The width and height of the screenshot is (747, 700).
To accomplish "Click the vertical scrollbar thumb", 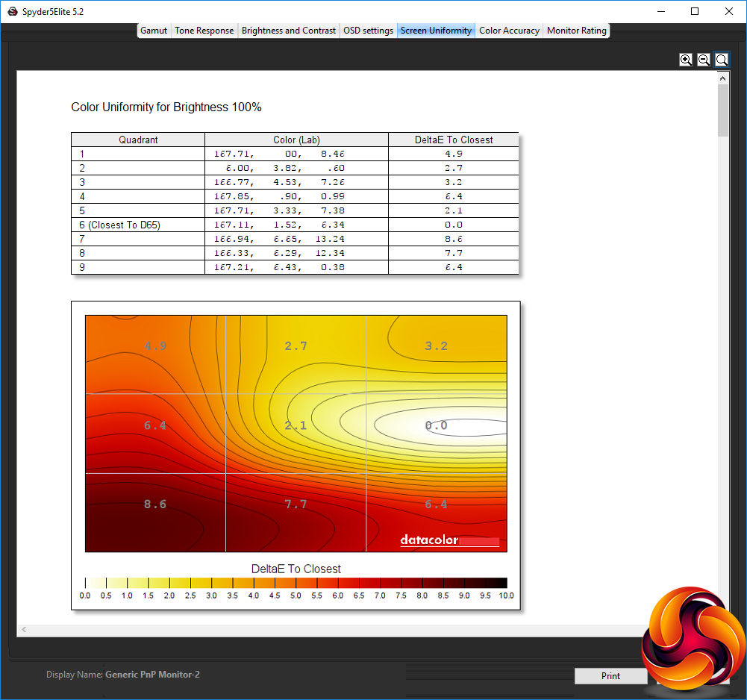I will [722, 110].
